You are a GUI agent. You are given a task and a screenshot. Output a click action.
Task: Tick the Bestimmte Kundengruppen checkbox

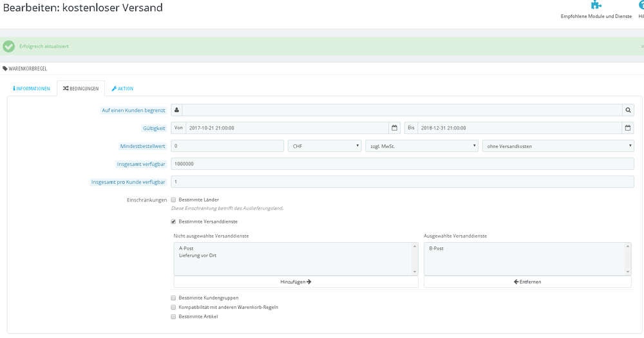click(173, 297)
